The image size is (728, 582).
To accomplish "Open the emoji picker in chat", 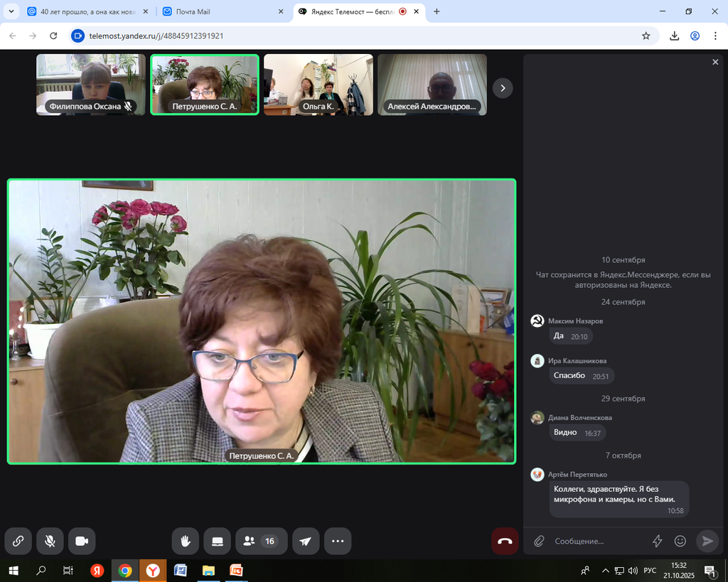I will click(680, 541).
